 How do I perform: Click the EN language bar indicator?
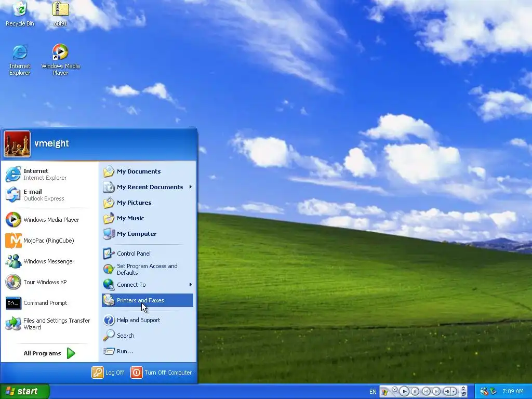coord(373,392)
